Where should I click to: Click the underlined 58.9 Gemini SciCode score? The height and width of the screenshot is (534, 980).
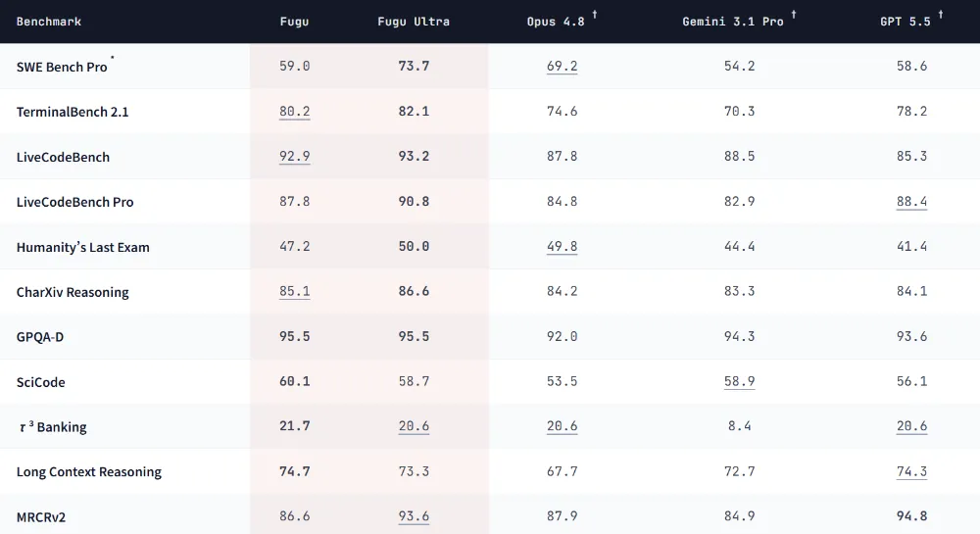coord(739,381)
